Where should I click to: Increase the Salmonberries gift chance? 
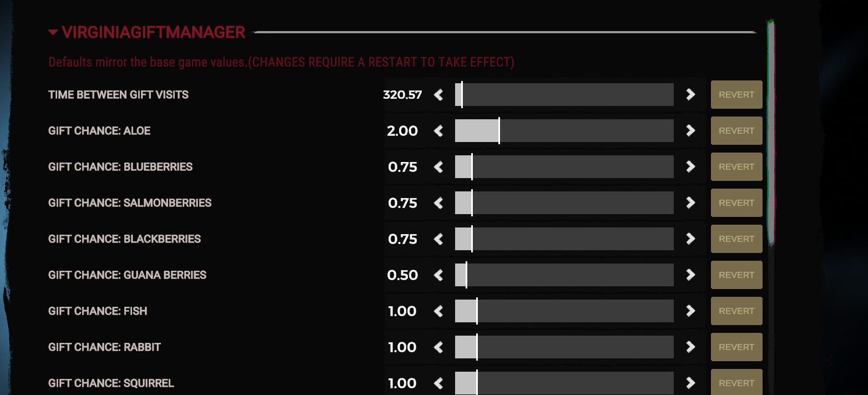click(x=690, y=203)
